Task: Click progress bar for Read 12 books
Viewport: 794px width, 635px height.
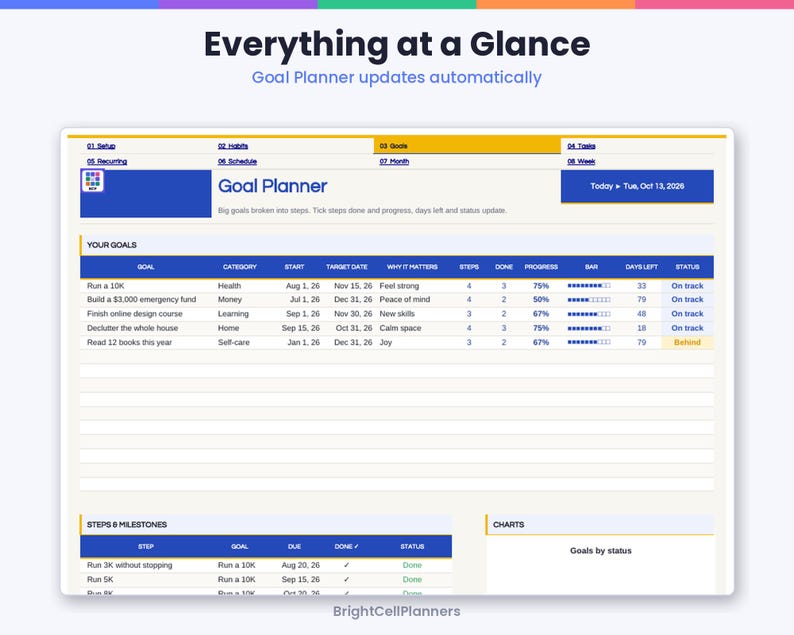Action: [x=589, y=342]
